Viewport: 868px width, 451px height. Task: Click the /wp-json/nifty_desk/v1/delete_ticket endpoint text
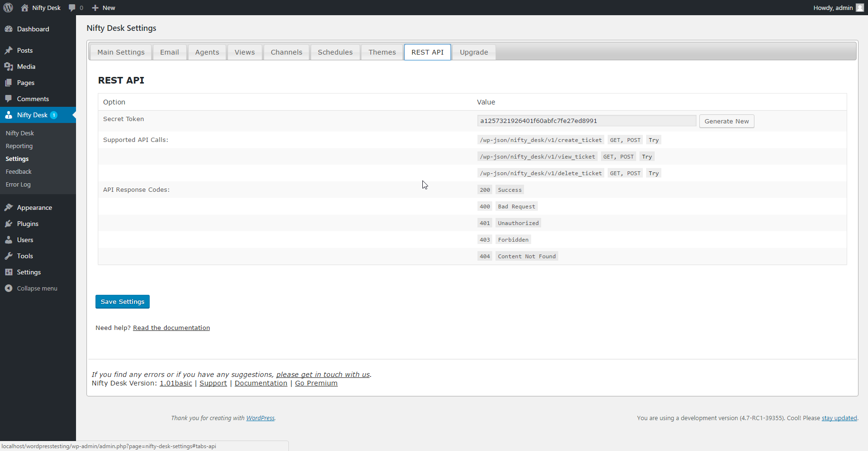pos(541,173)
